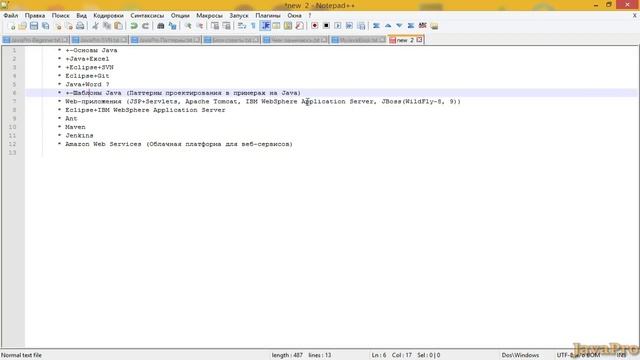Toggle the highlighted Indent Guide icon
This screenshot has height=360, width=640.
point(265,26)
